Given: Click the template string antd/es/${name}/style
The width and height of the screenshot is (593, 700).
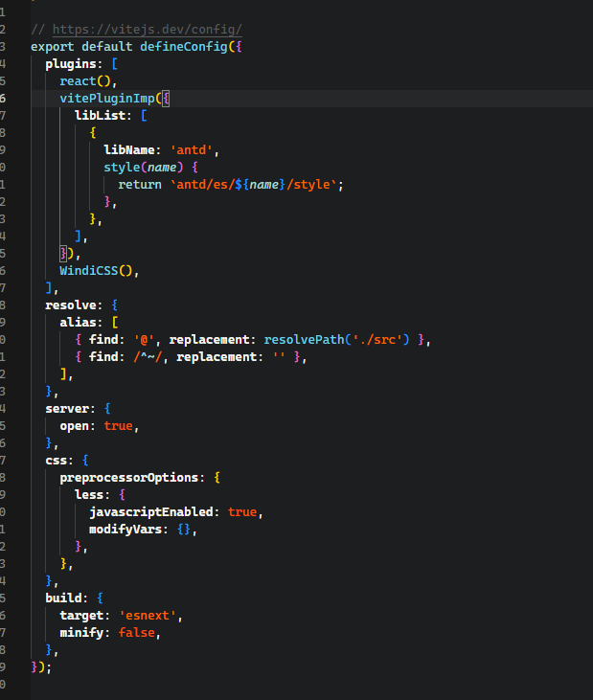Looking at the screenshot, I should point(253,185).
